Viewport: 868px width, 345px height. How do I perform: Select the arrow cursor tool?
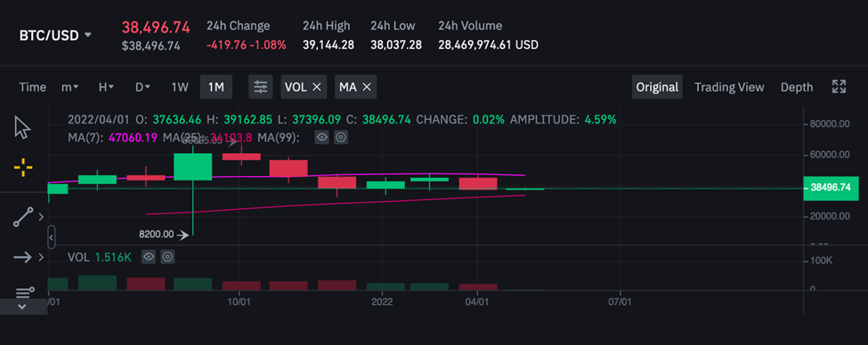[x=22, y=128]
